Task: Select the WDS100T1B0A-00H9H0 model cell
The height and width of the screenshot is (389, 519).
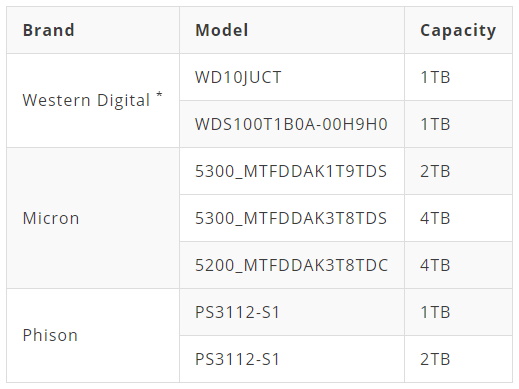Action: (292, 124)
